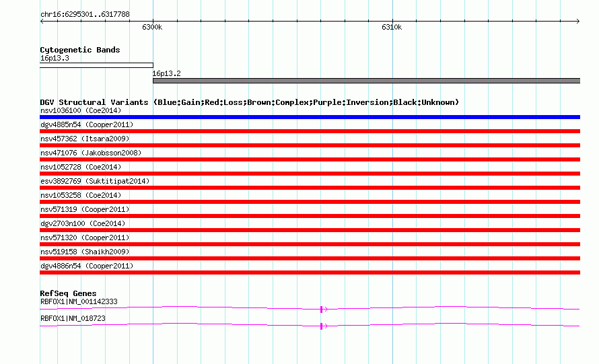Viewport: 599px width, 364px height.
Task: Click the right arrow end of ruler
Action: pos(577,21)
